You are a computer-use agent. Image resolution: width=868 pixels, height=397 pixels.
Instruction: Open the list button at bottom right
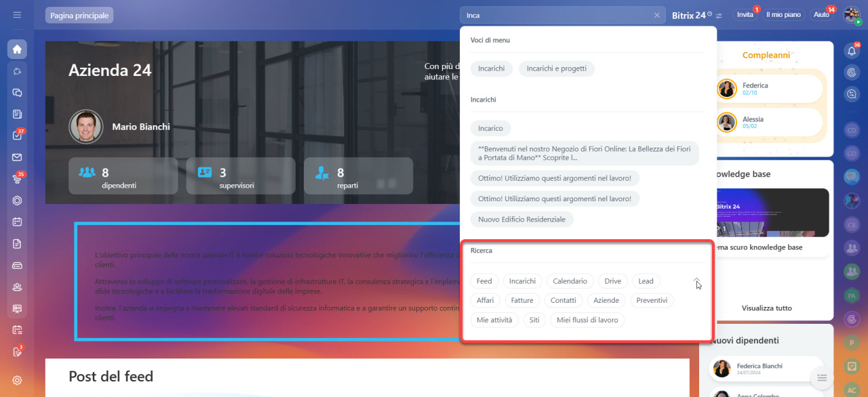pos(822,377)
